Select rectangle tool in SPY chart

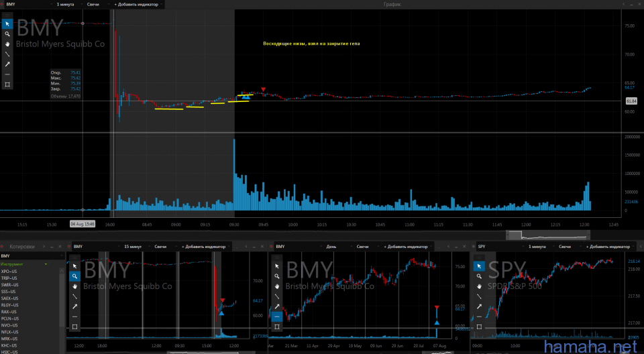pos(479,327)
